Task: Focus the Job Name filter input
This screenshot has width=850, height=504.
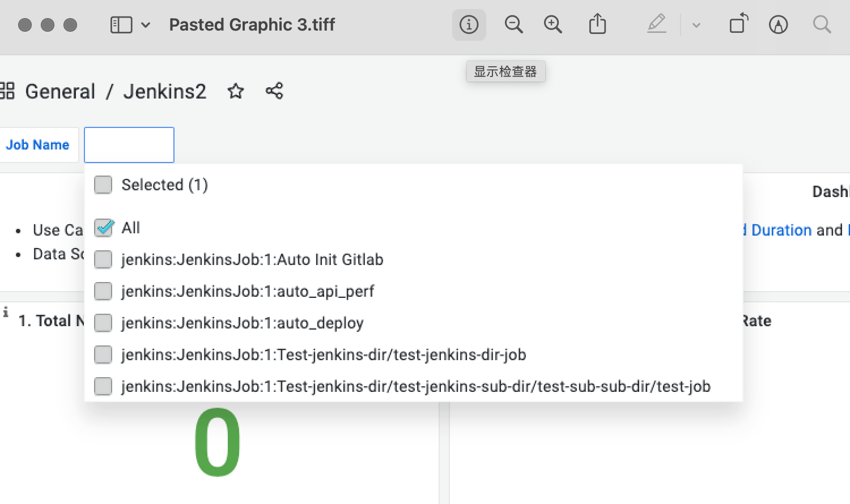Action: click(129, 145)
